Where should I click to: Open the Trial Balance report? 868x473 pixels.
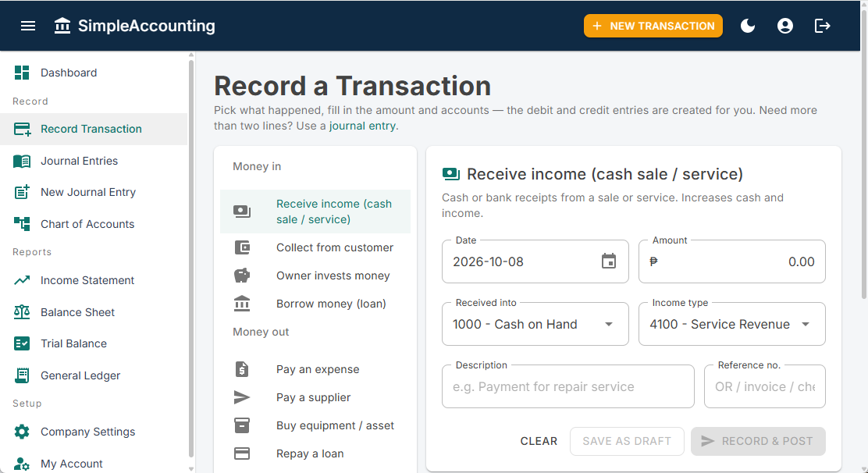pyautogui.click(x=94, y=343)
